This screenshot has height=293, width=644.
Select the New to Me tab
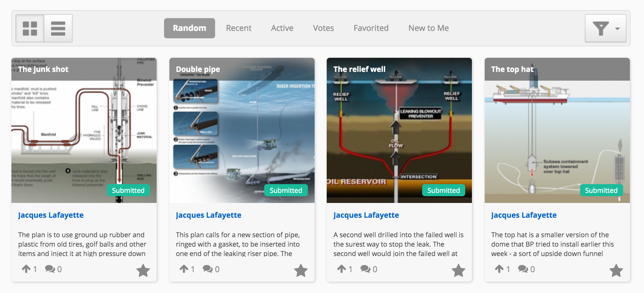click(429, 28)
